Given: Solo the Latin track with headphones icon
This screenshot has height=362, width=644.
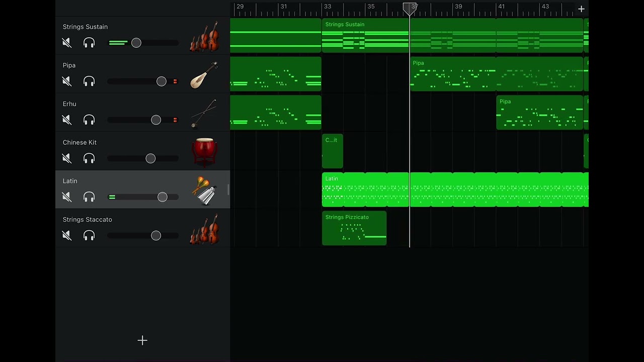Looking at the screenshot, I should tap(89, 197).
